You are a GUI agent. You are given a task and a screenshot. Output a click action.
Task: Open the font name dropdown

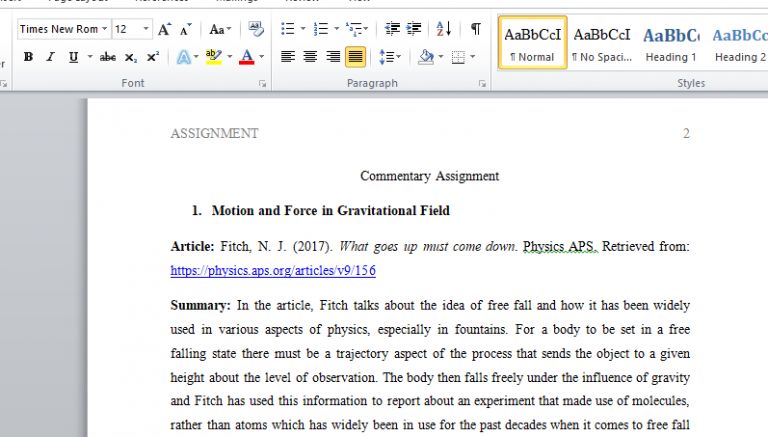105,30
